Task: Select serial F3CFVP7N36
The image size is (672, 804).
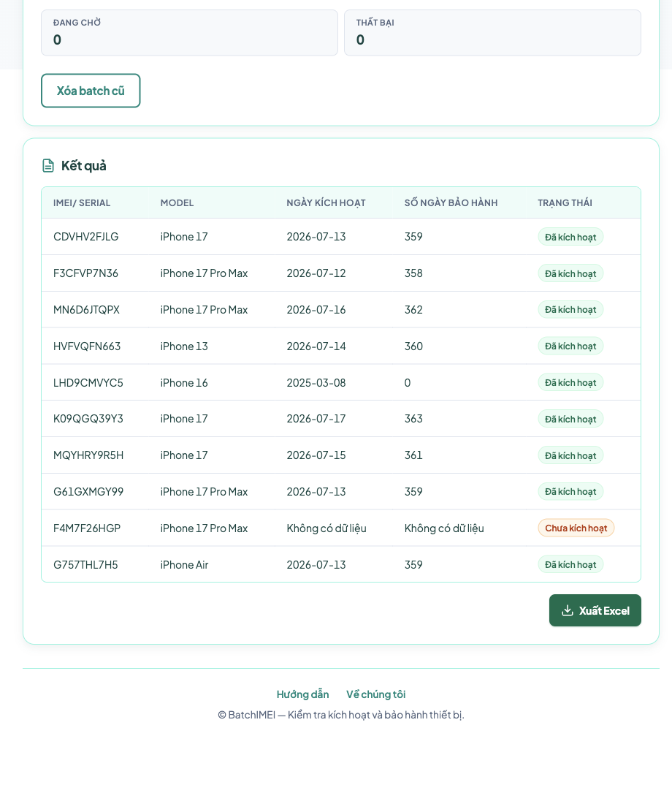Action: (x=85, y=273)
